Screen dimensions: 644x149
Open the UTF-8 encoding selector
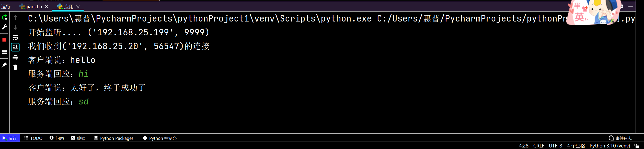(x=555, y=146)
